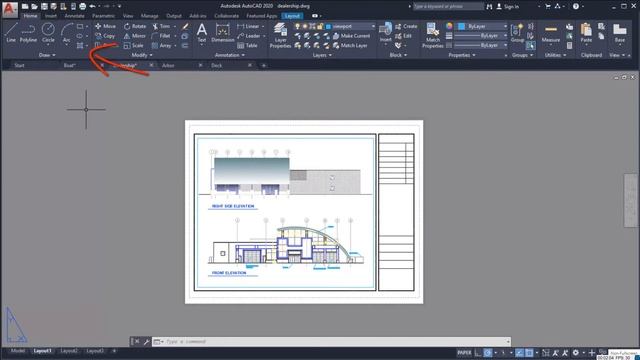The height and width of the screenshot is (360, 640).
Task: Click the Undo arrow in quick access toolbar
Action: click(x=93, y=7)
